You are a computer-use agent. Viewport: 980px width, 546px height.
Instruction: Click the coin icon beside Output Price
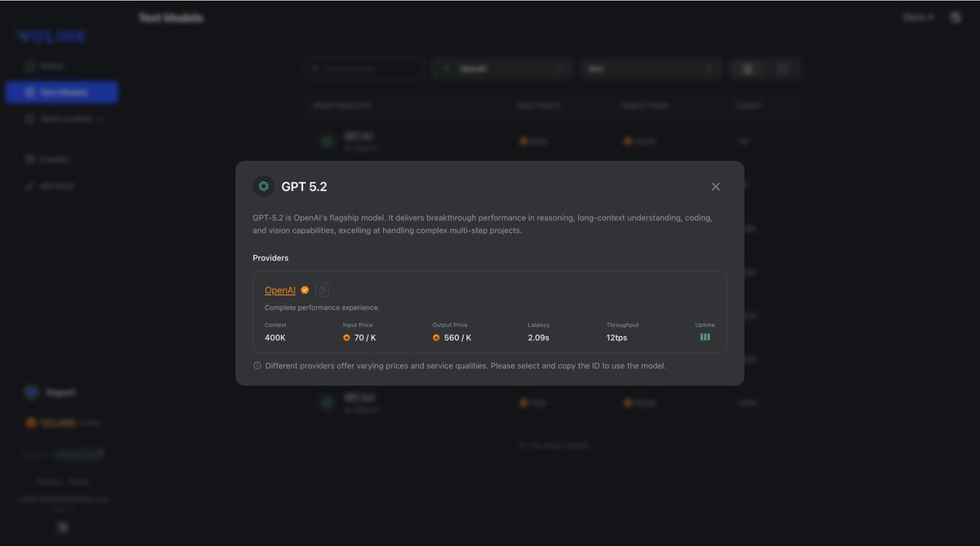point(436,338)
